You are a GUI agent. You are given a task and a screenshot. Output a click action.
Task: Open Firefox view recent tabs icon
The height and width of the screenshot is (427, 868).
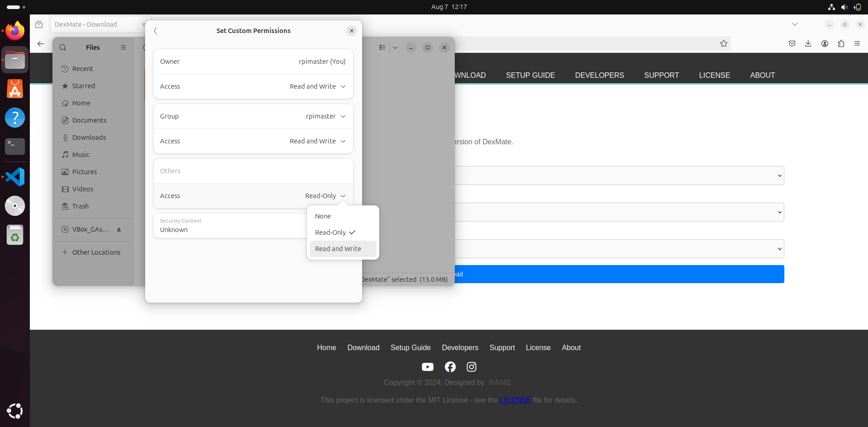tap(39, 24)
